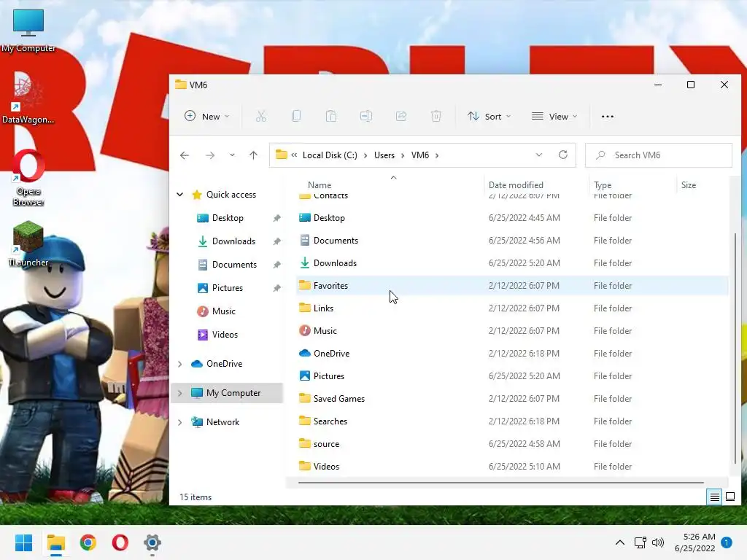
Task: Refresh the VM6 folder view
Action: [x=563, y=155]
